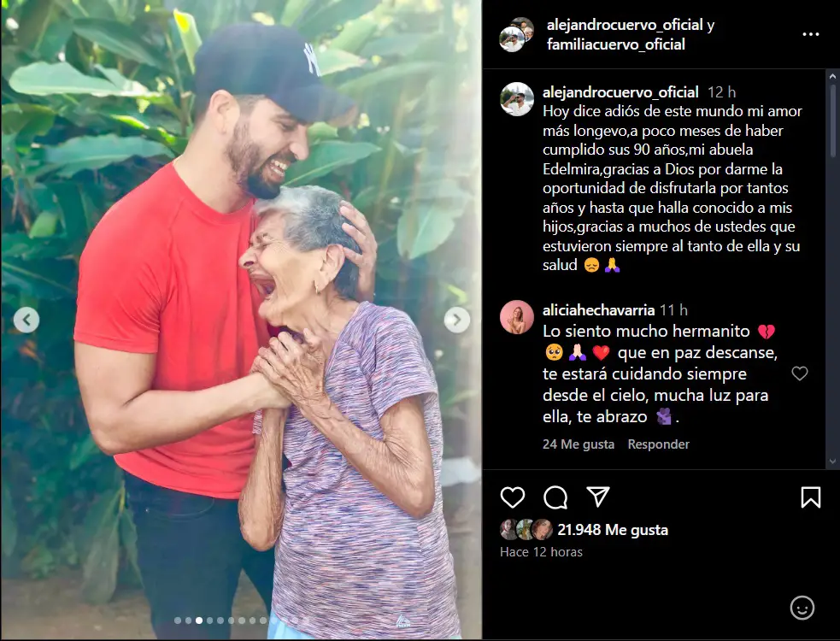Go to the next photo arrow
840x641 pixels.
point(457,320)
